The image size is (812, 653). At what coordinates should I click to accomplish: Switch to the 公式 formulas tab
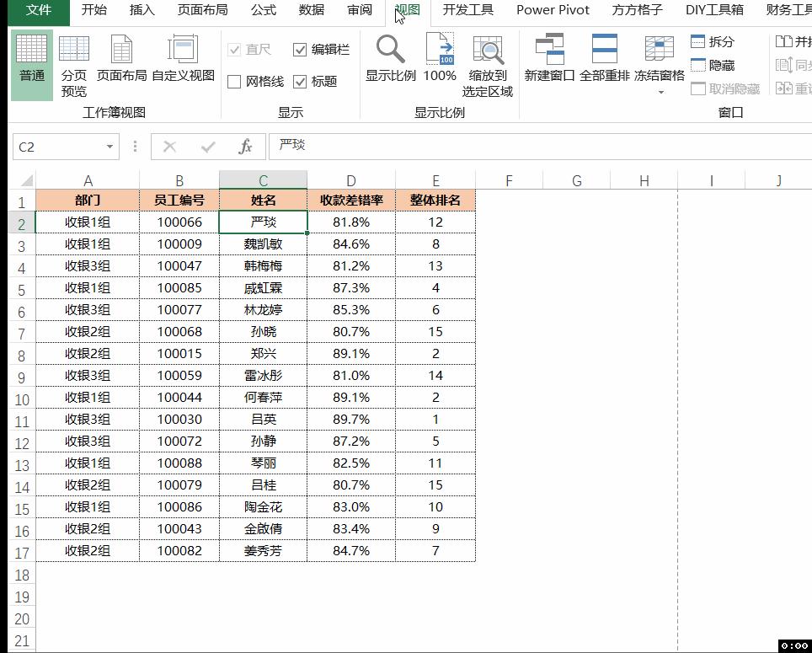[x=264, y=10]
